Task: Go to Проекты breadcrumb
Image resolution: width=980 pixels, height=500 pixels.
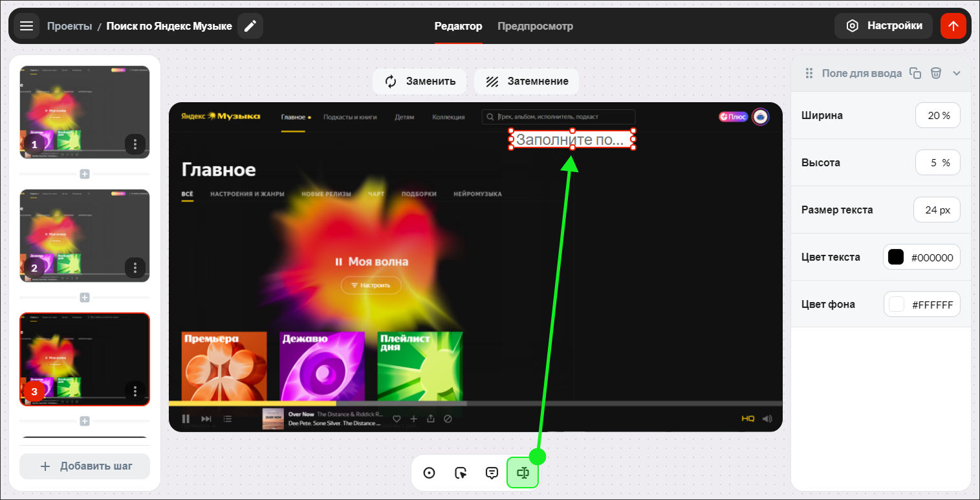Action: click(69, 27)
